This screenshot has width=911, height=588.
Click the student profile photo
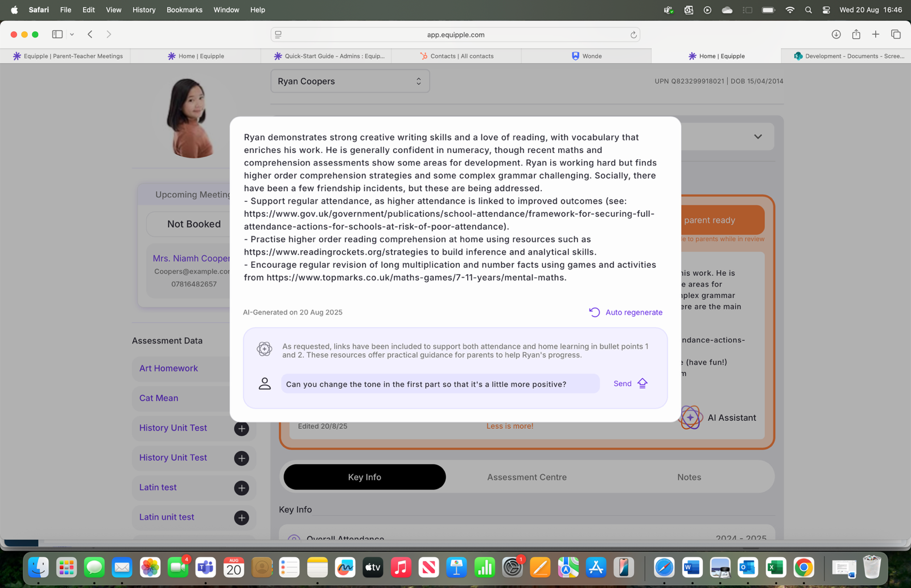pos(189,118)
